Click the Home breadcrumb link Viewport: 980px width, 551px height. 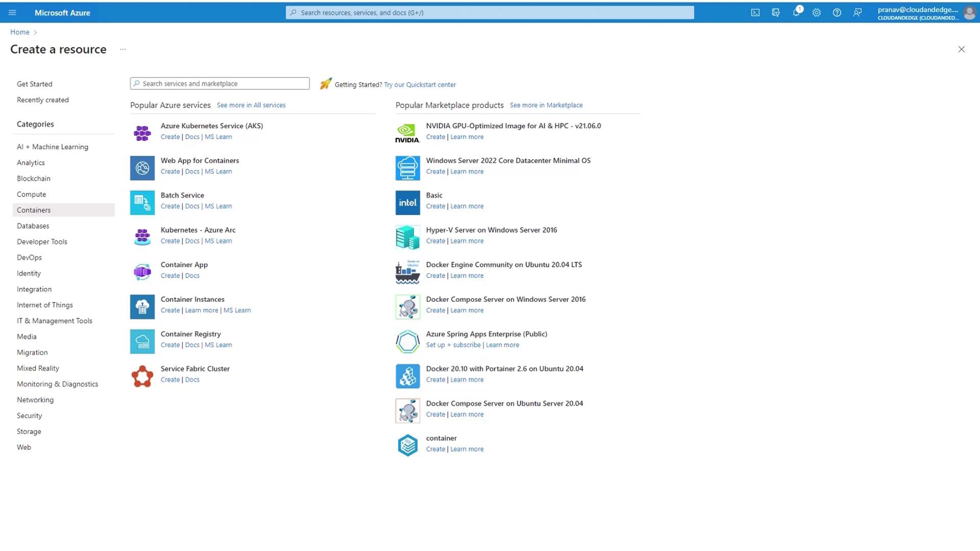coord(20,32)
